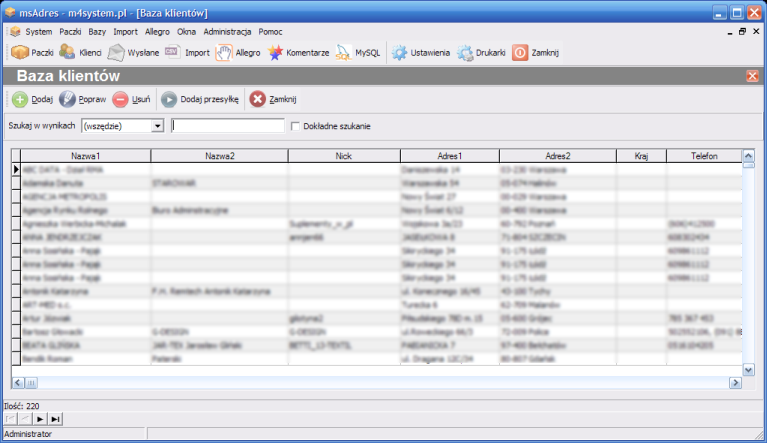The width and height of the screenshot is (767, 443).
Task: Select the first row indicator with black arrow
Action: [16, 170]
